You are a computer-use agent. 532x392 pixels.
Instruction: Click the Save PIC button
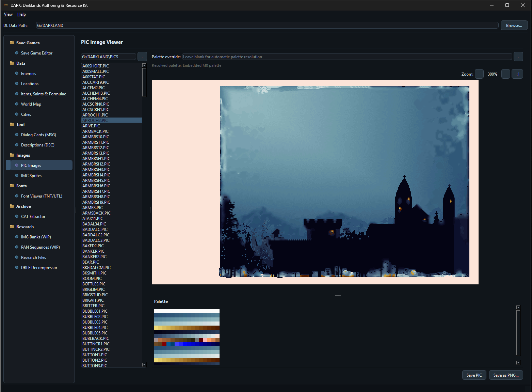point(474,375)
